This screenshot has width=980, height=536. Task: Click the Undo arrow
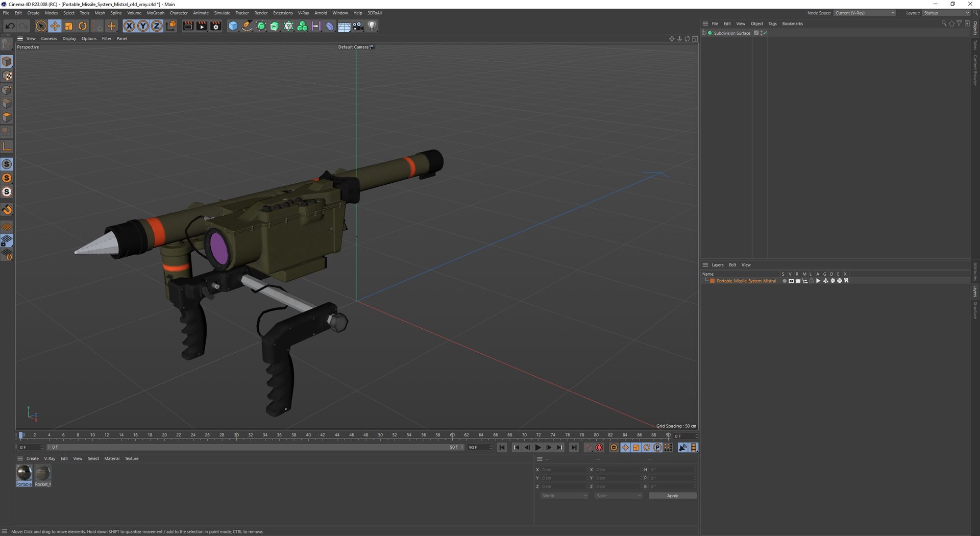(x=10, y=26)
